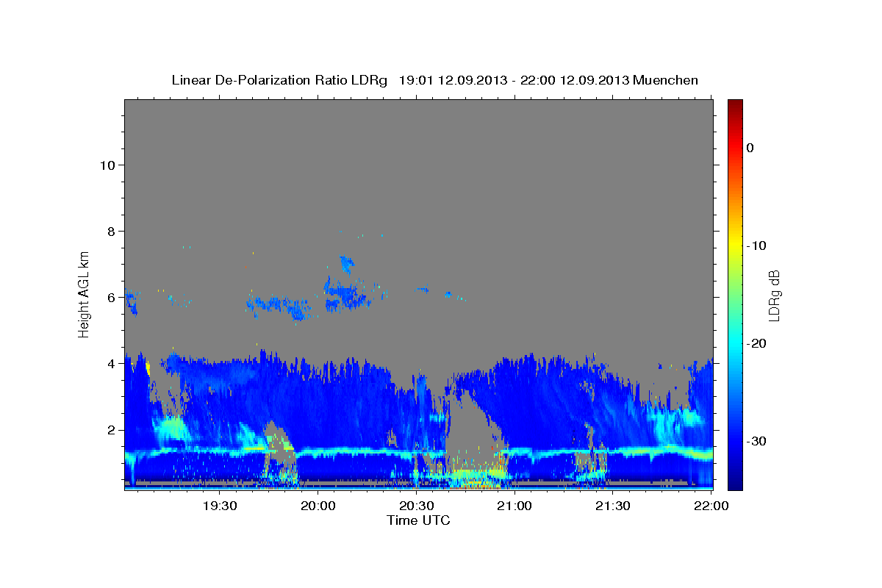Click the plot title 'Linear De-Polarization Ratio LDRg'
Image resolution: width=882 pixels, height=588 pixels.
click(x=279, y=80)
